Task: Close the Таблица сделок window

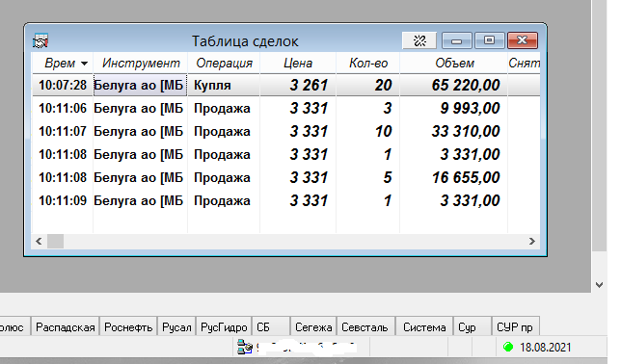Action: click(x=523, y=40)
